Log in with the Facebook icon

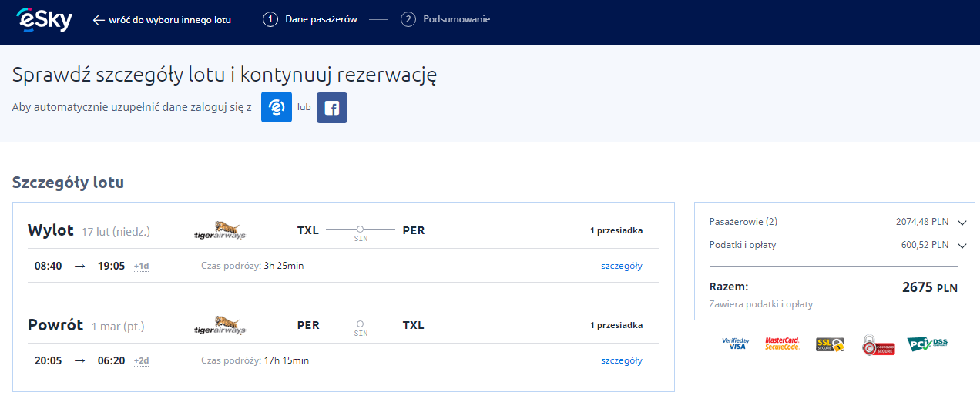tap(332, 108)
